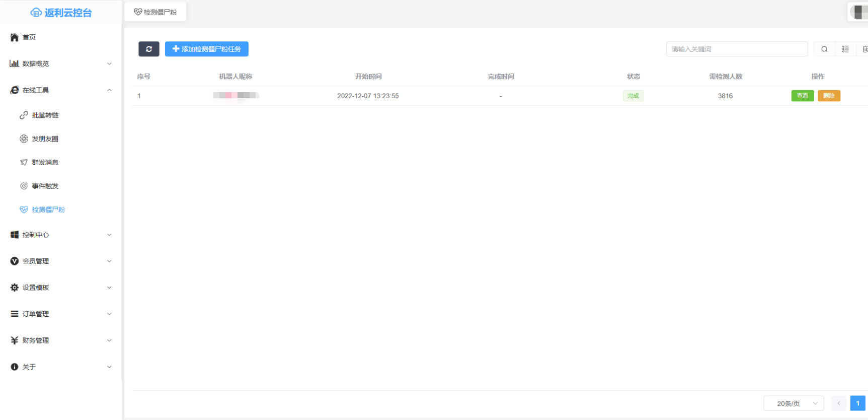Select 检测僵尸粉 sidebar item
The width and height of the screenshot is (868, 420).
pyautogui.click(x=48, y=209)
